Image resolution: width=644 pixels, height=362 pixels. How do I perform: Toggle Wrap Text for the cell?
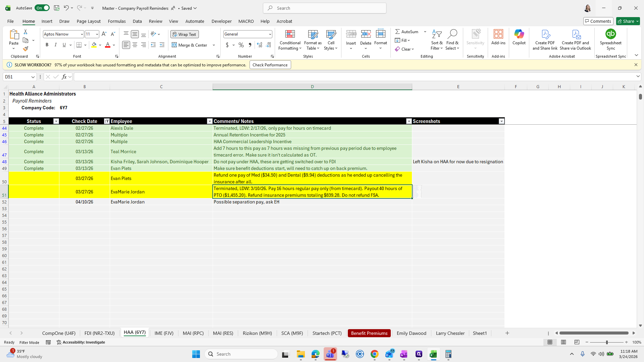(x=184, y=34)
